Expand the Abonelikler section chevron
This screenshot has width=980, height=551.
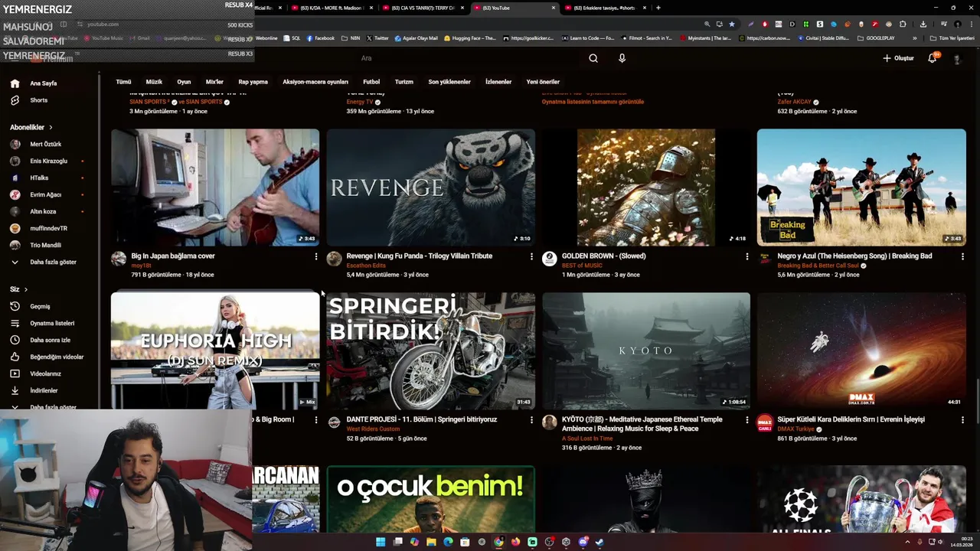point(51,127)
